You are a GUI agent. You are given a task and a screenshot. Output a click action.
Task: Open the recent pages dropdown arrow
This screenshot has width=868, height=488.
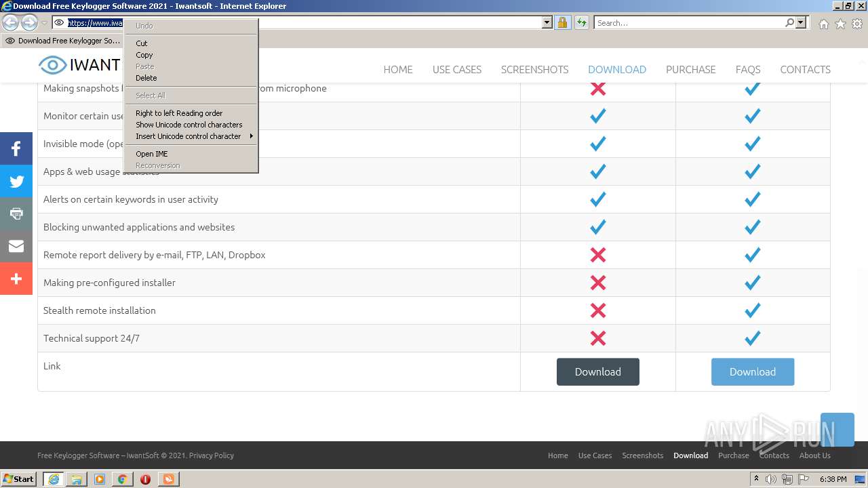[x=45, y=23]
